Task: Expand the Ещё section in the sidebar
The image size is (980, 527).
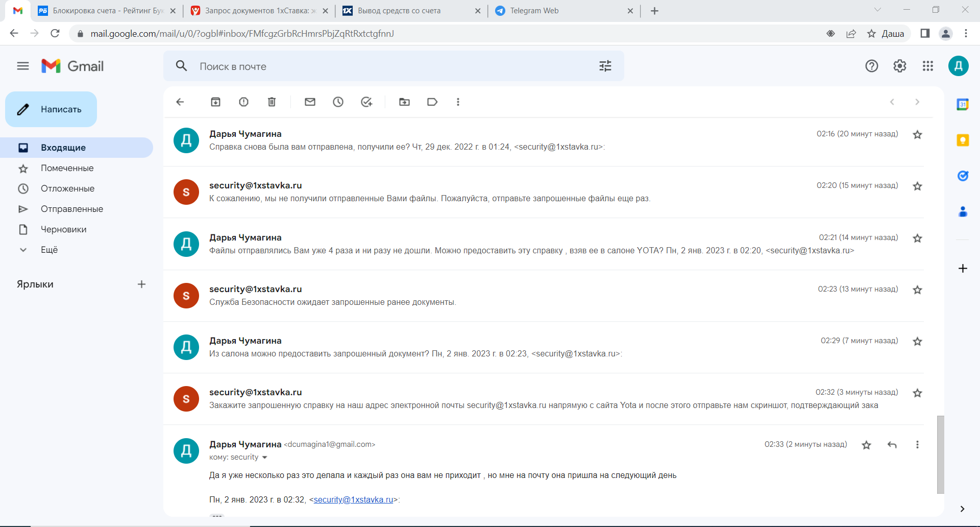Action: point(49,250)
